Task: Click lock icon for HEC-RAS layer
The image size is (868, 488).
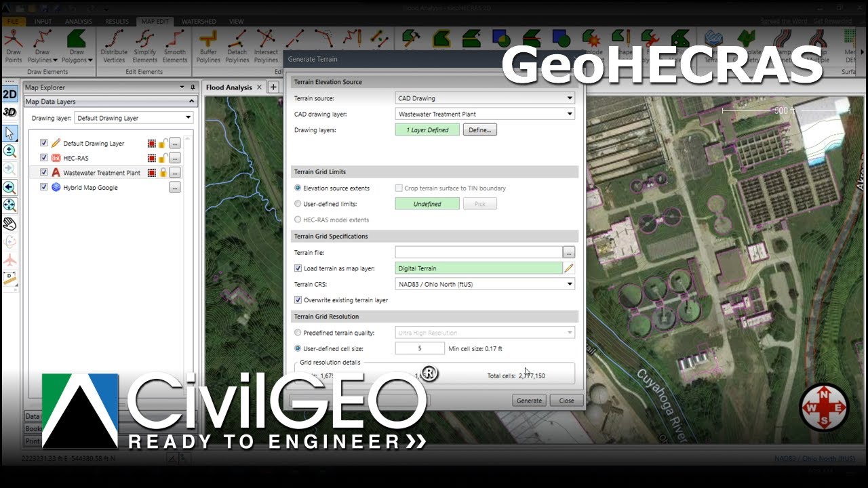Action: coord(163,158)
